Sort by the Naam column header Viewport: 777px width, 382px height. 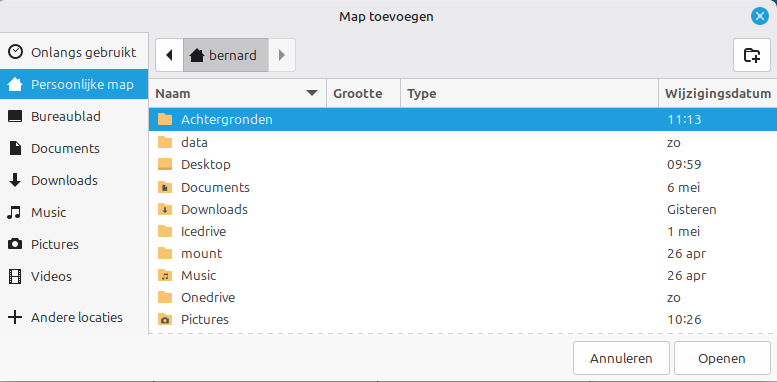[x=238, y=93]
